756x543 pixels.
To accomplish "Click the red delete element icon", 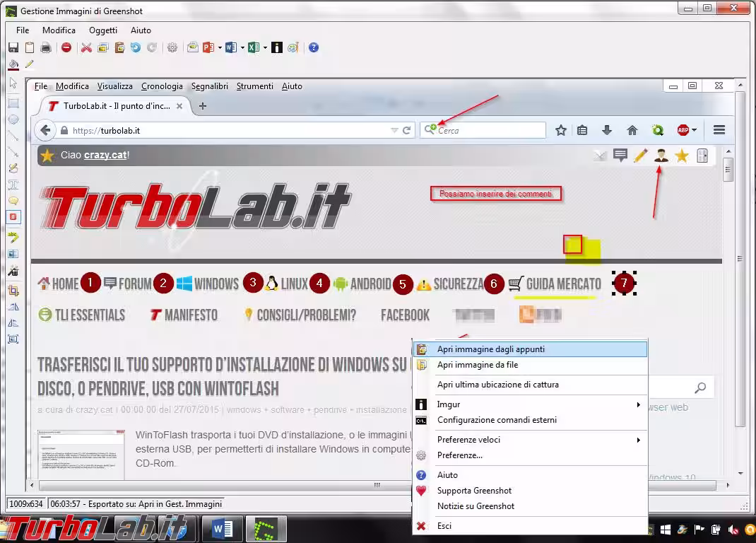I will coord(66,47).
